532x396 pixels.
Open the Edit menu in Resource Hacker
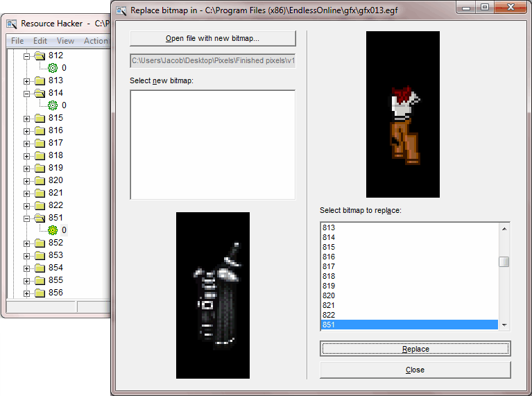[x=40, y=41]
